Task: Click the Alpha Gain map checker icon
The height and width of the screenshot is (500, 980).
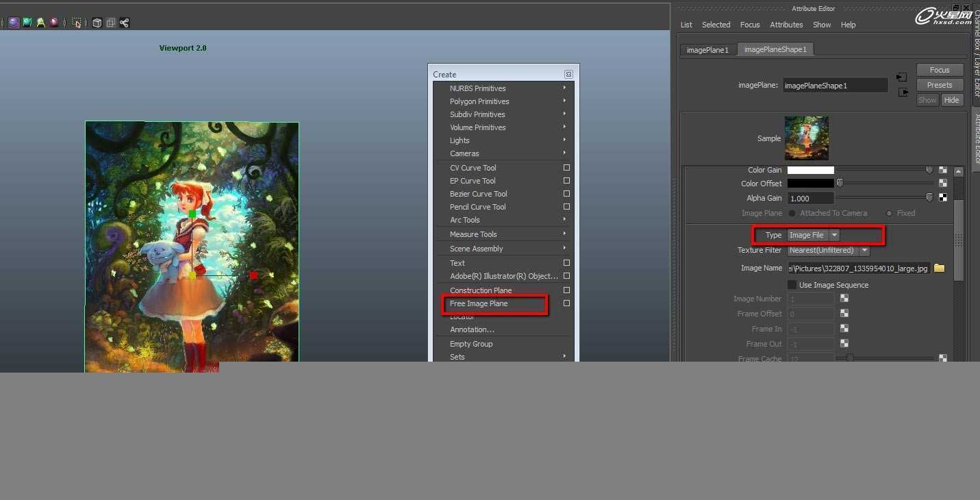Action: pos(943,197)
